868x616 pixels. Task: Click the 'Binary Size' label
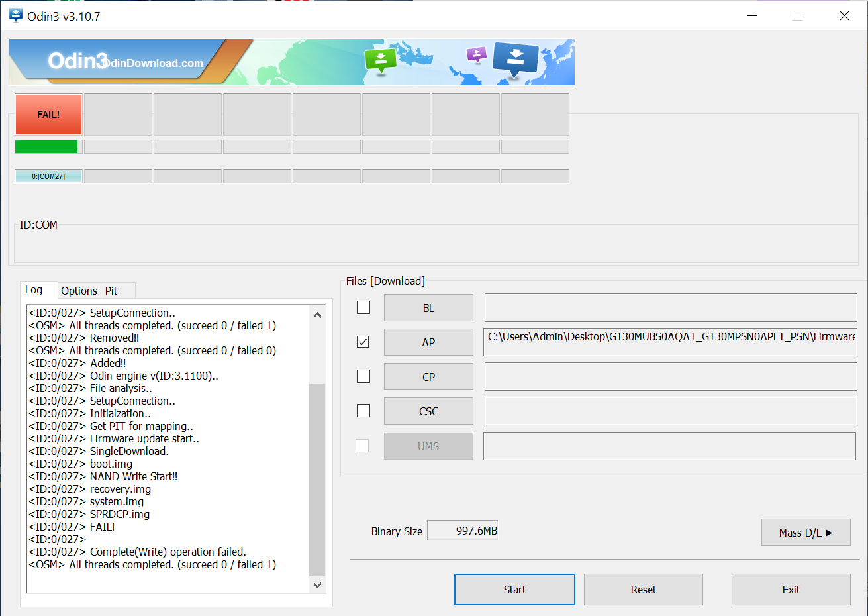click(x=397, y=531)
